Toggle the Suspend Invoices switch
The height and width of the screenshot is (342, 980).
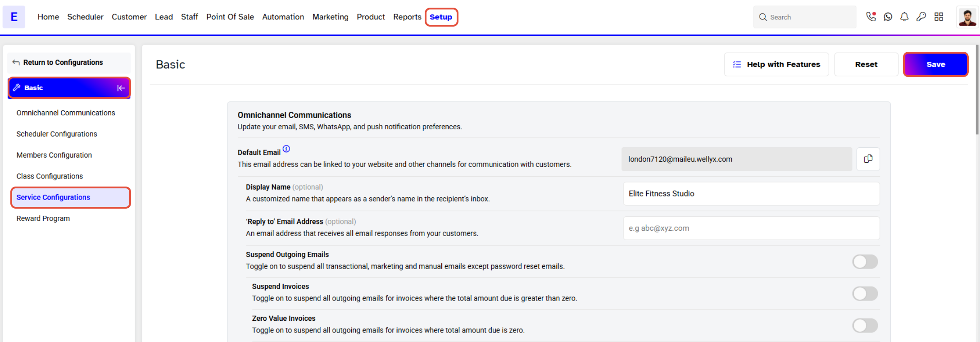[x=865, y=293]
